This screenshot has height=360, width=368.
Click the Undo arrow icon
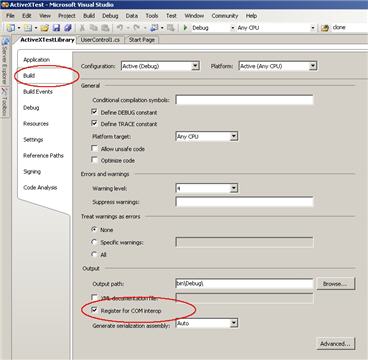point(120,28)
